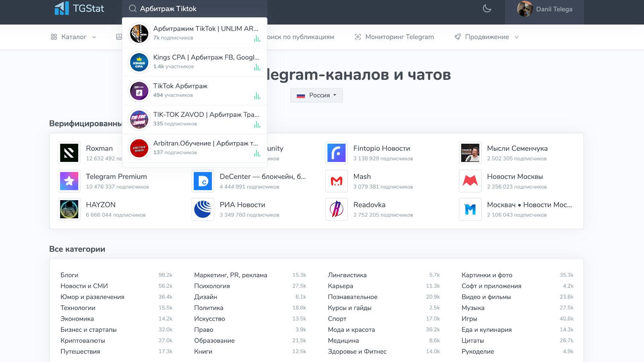Open Маркетинг, PR, реклама category
644x362 pixels.
tap(231, 275)
